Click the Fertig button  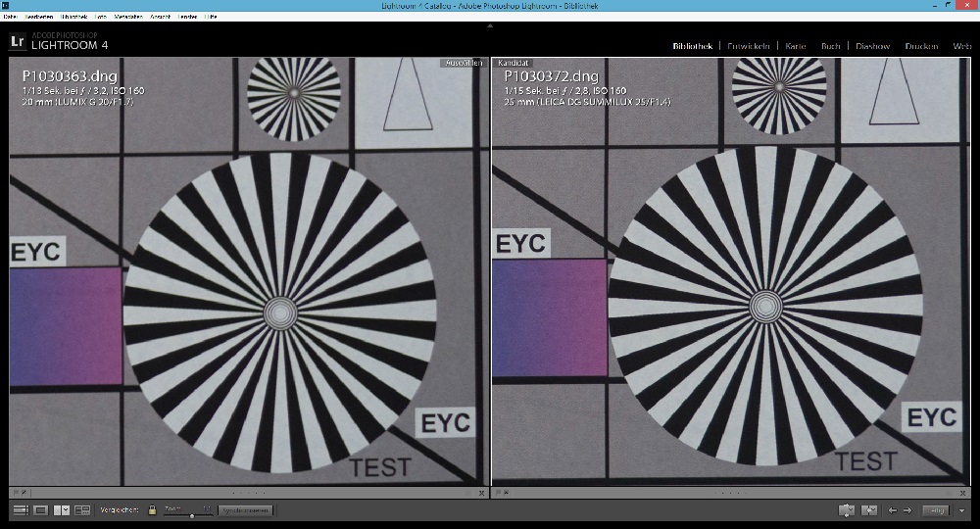click(936, 510)
